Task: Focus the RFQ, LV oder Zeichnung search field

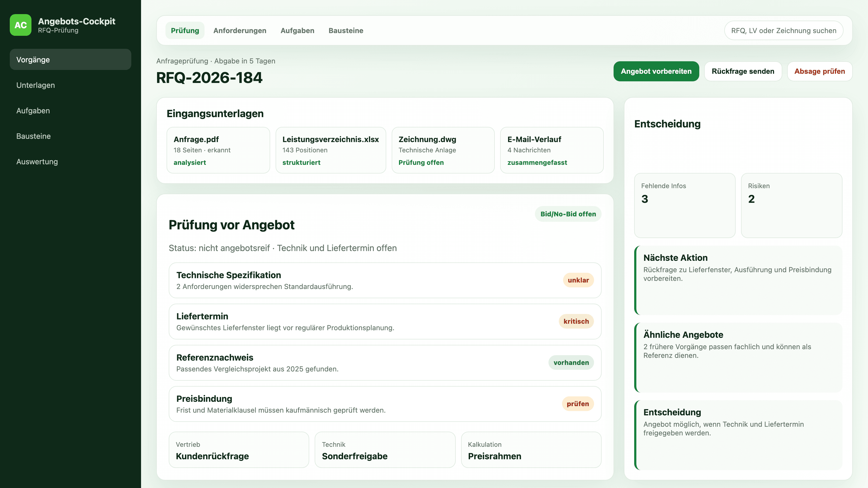Action: (783, 30)
